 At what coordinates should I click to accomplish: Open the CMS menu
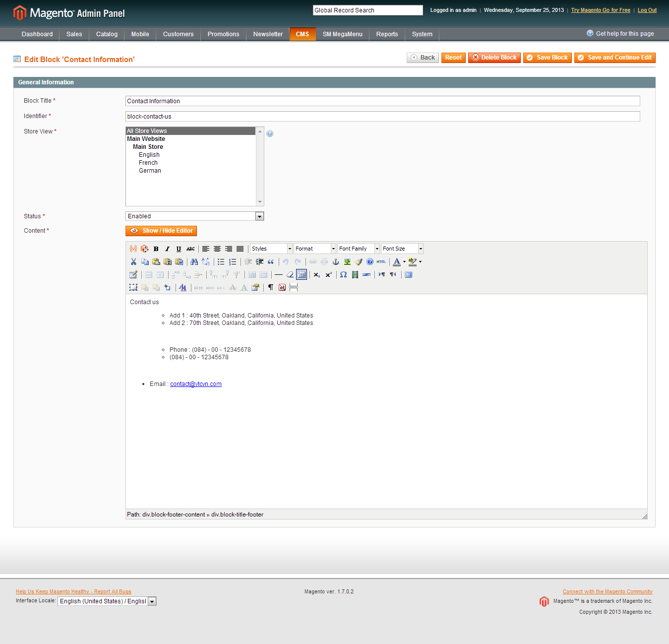[x=303, y=34]
